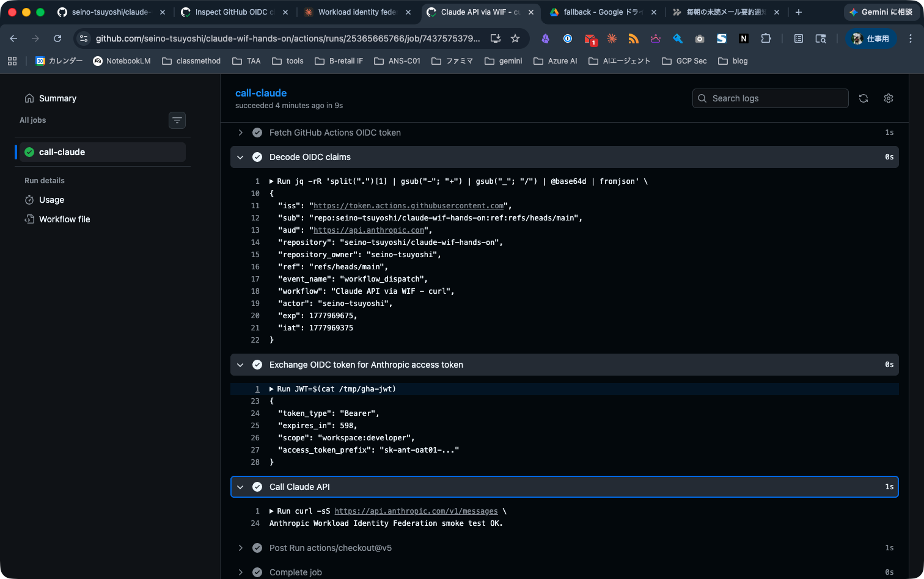Open the purple extension icon
Screen dimensions: 924x579
tap(546, 38)
